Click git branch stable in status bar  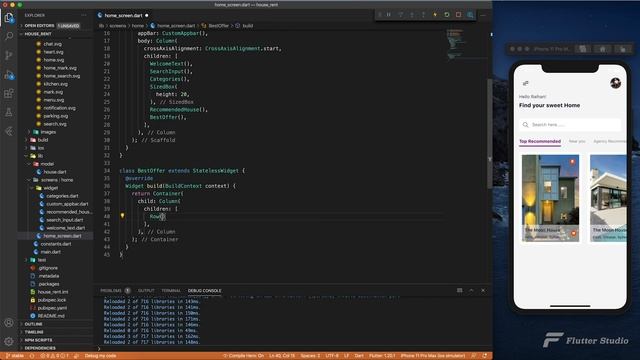15,356
